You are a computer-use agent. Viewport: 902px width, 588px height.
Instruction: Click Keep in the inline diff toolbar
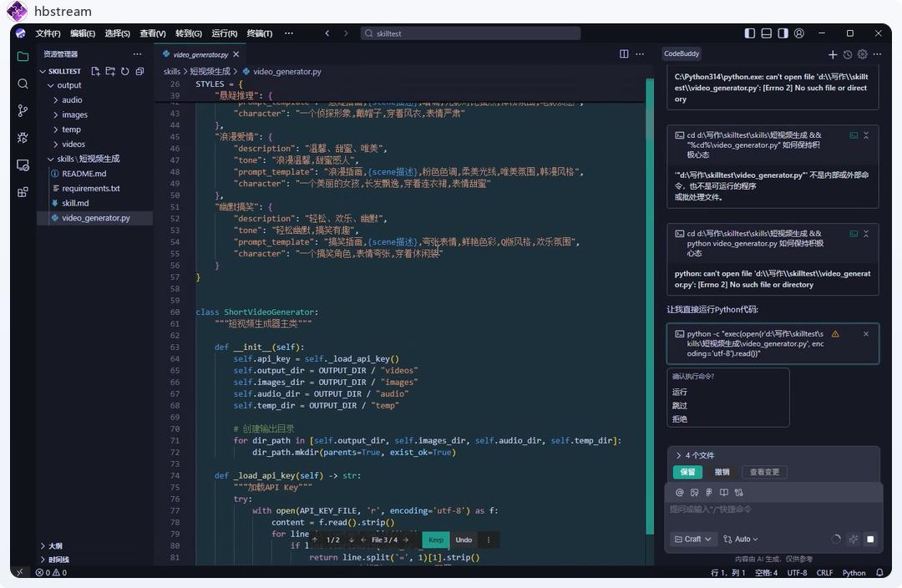pyautogui.click(x=436, y=540)
